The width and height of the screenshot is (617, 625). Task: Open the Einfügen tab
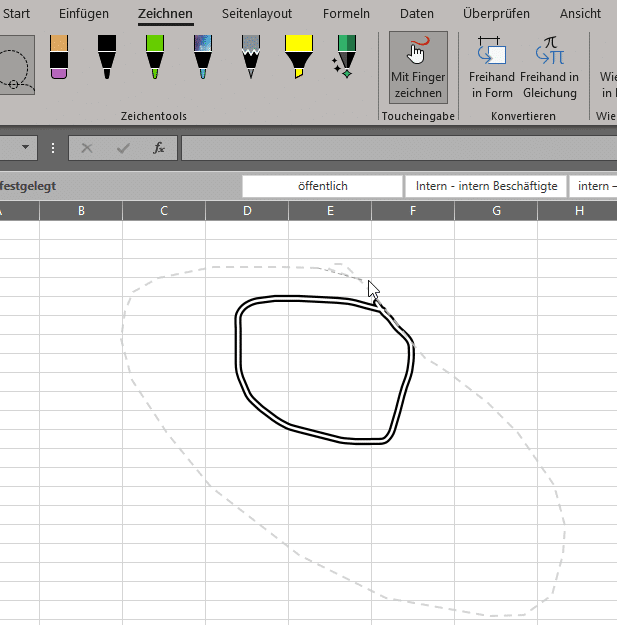click(84, 14)
